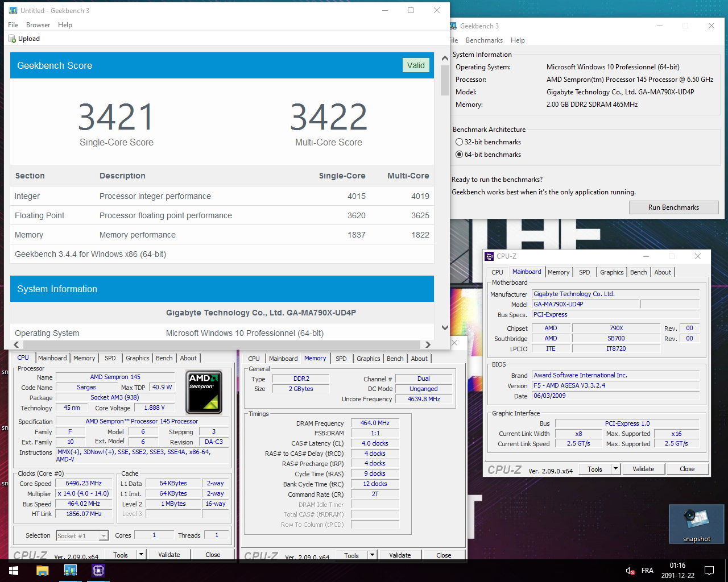Open Help menu in background Geekbench window
This screenshot has width=728, height=582.
tap(518, 40)
